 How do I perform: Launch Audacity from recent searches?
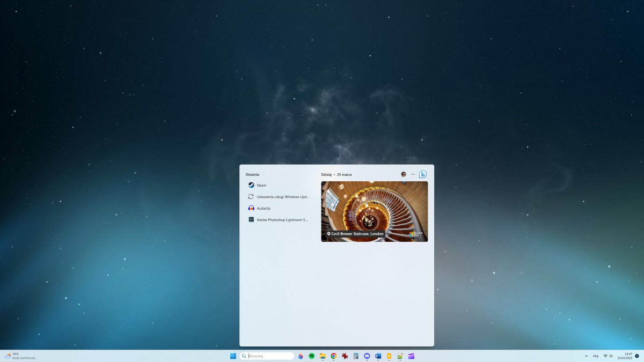tap(262, 208)
